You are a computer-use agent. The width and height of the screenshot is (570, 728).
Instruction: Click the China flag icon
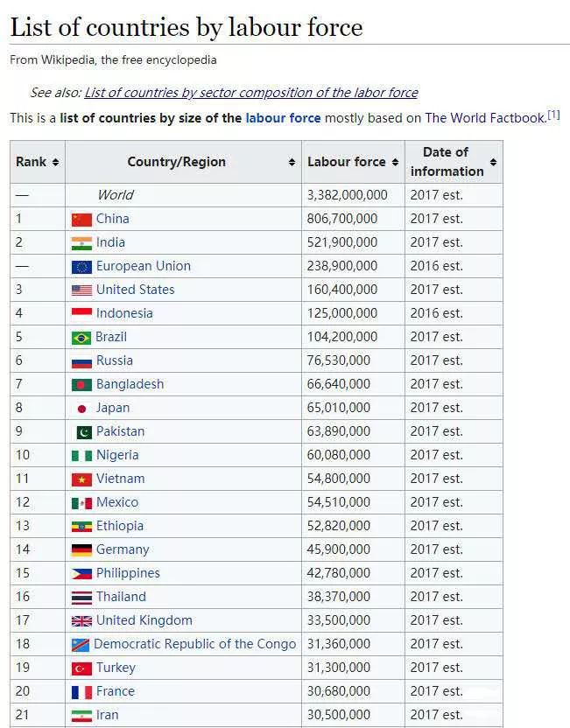[x=81, y=220]
